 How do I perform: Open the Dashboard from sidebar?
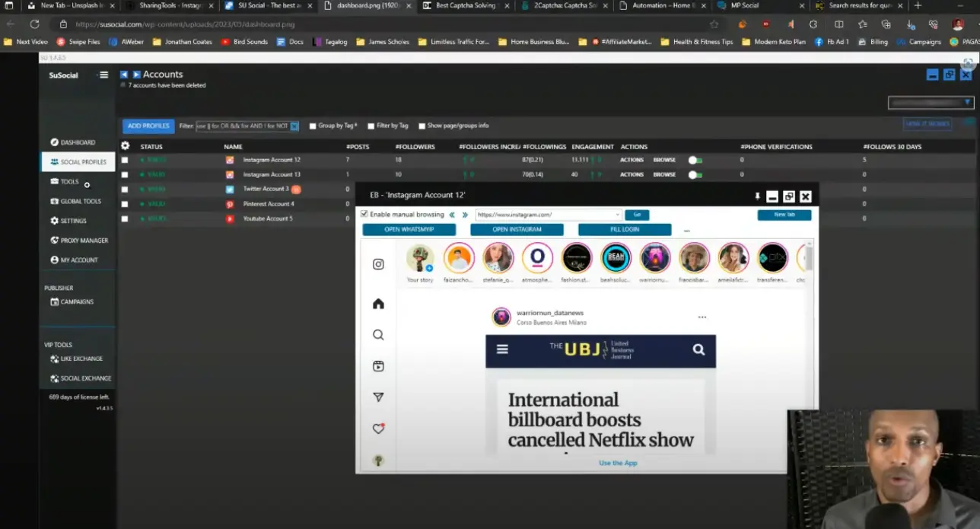77,142
